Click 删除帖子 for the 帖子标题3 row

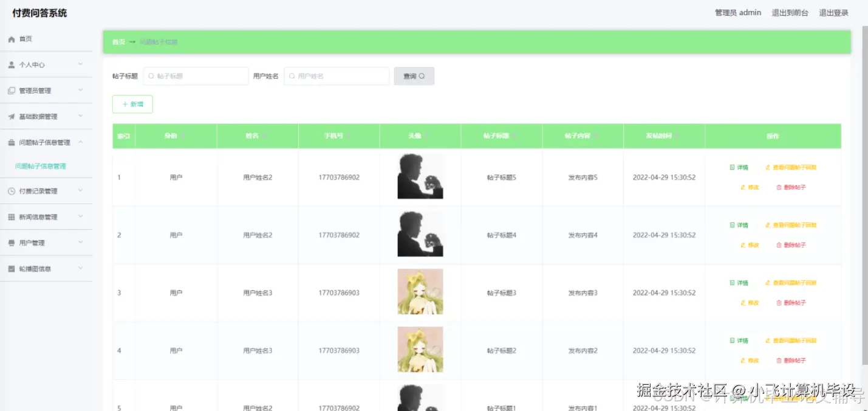(791, 303)
